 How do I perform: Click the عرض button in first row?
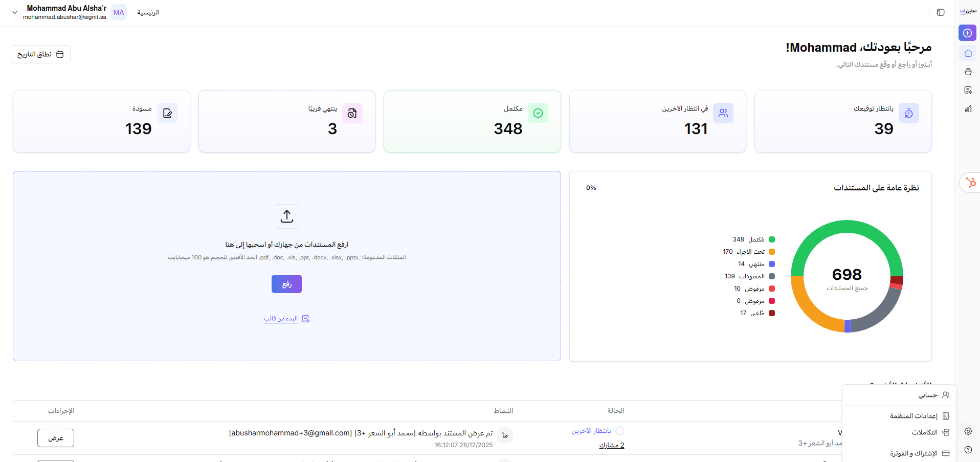56,438
